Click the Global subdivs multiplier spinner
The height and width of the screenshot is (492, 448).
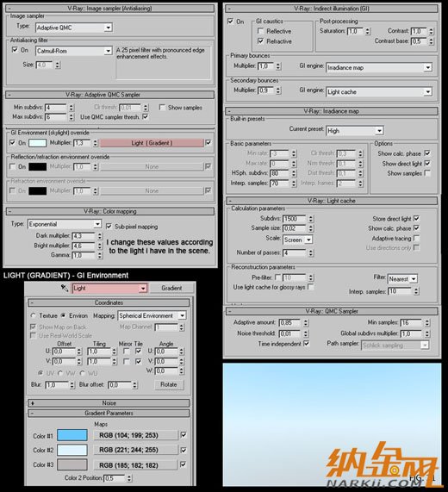(427, 333)
